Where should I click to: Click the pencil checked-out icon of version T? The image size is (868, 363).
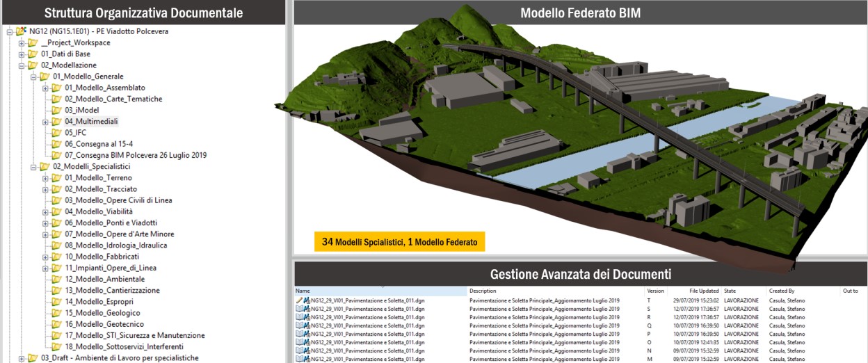(299, 300)
